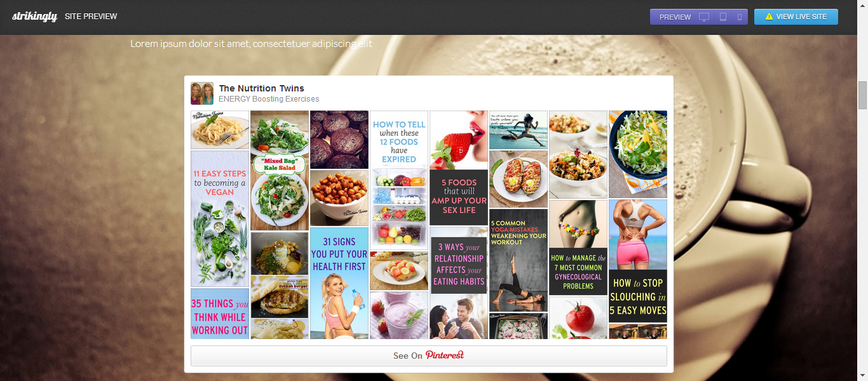
Task: Open 35 Things While Working Out pin
Action: [220, 314]
